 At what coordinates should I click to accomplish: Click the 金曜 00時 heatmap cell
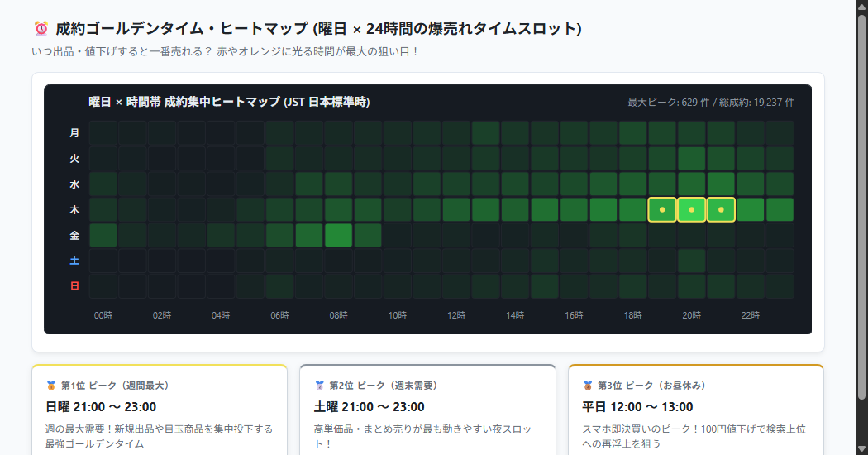(103, 235)
